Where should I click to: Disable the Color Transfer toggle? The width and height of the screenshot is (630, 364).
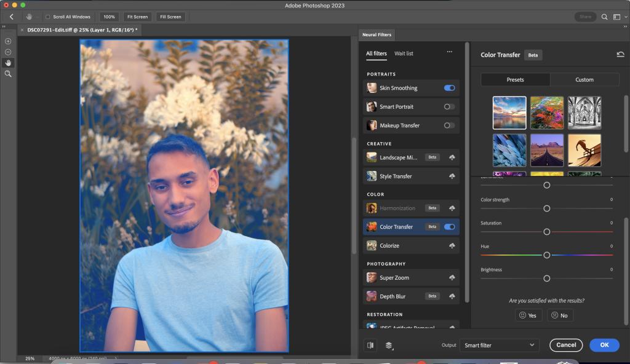click(x=450, y=227)
